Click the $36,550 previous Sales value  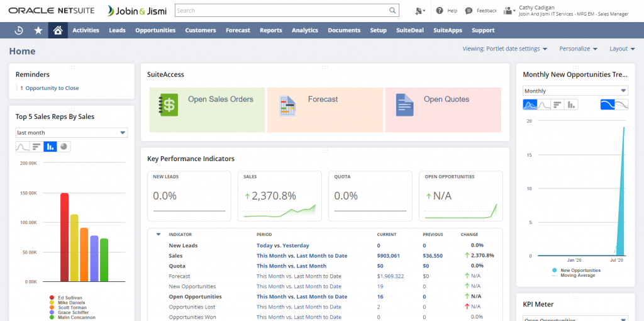pos(433,256)
